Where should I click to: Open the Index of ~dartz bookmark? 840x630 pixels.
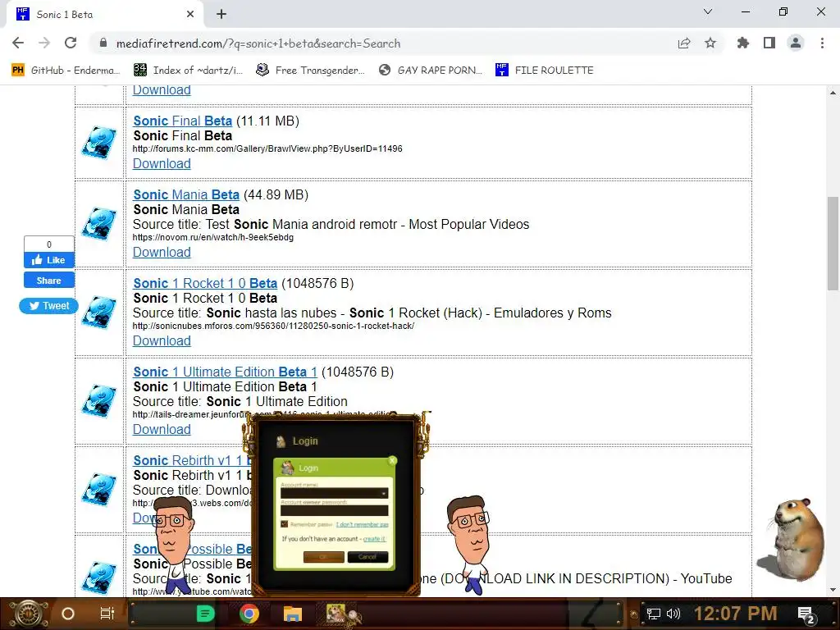[188, 71]
